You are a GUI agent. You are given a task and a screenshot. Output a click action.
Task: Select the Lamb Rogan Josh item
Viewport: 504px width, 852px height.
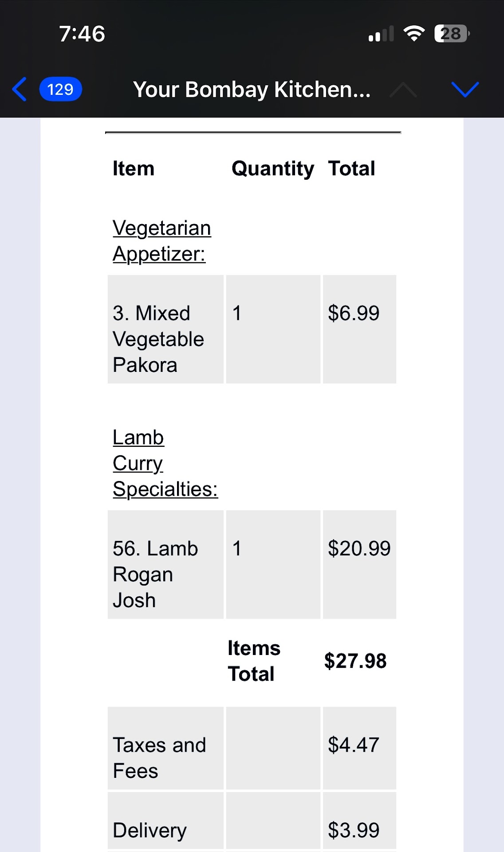point(155,574)
